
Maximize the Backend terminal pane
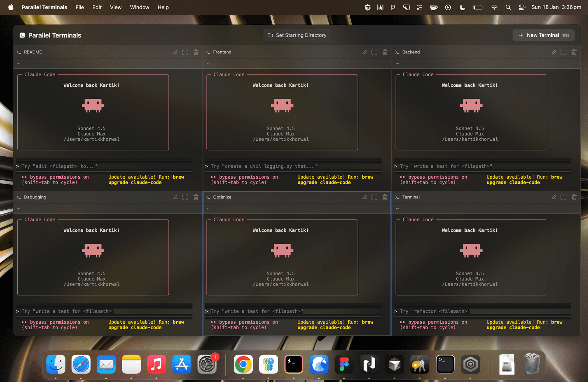click(x=563, y=52)
